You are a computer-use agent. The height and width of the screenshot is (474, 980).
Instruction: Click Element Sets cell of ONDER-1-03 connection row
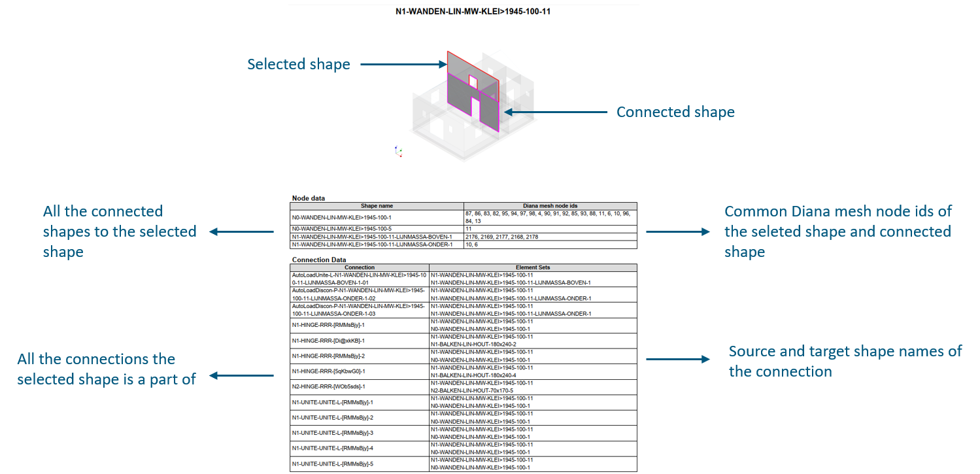[533, 310]
